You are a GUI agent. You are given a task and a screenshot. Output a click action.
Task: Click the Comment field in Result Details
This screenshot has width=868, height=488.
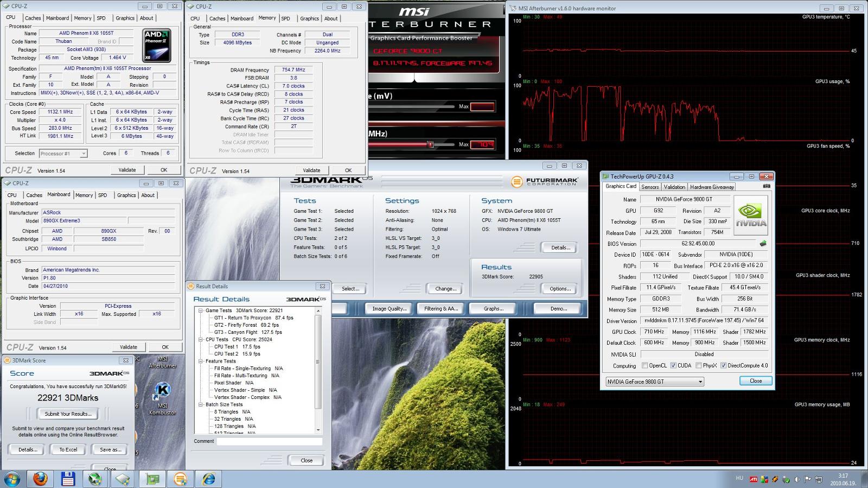270,441
